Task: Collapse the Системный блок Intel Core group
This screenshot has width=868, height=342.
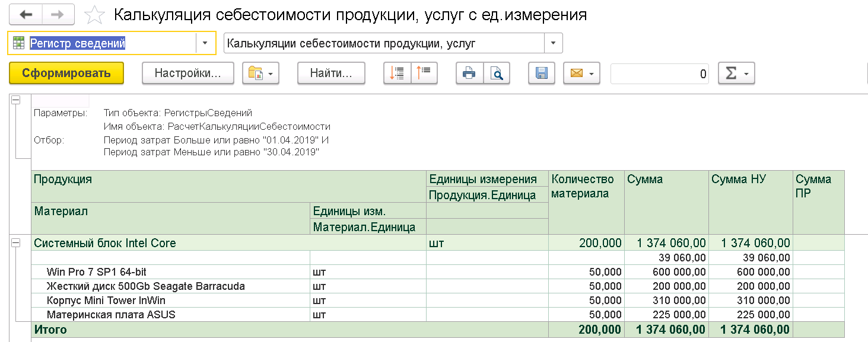Action: point(16,242)
